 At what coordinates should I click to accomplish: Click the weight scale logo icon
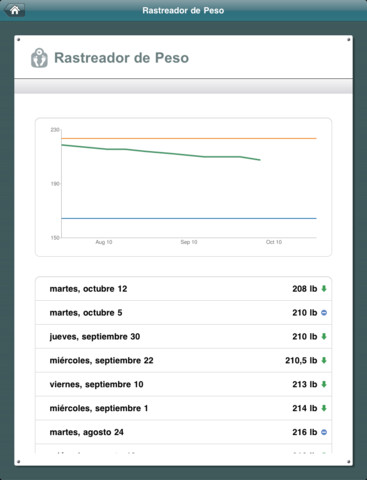pyautogui.click(x=39, y=58)
